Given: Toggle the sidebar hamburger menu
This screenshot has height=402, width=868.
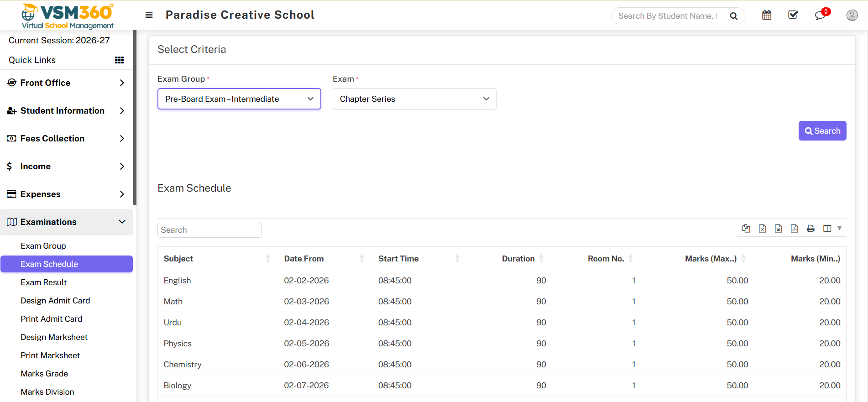Looking at the screenshot, I should click(149, 15).
